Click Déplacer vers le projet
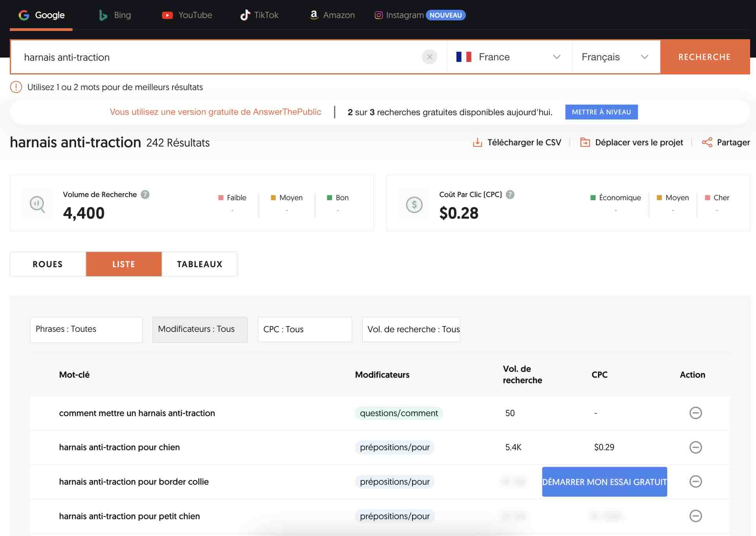This screenshot has width=756, height=536. [632, 142]
